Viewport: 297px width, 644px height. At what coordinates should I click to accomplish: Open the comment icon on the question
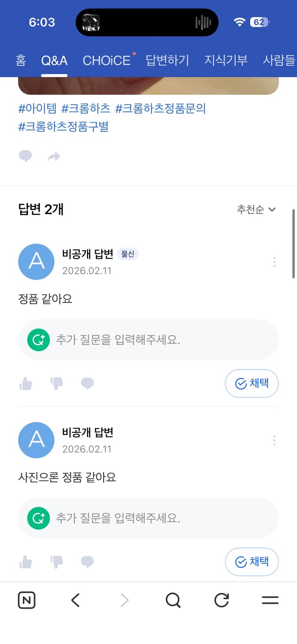tap(25, 156)
